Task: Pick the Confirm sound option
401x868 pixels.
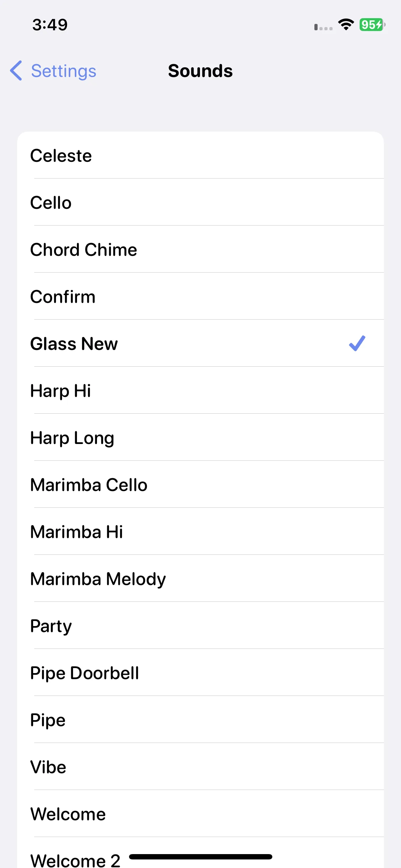Action: (200, 296)
